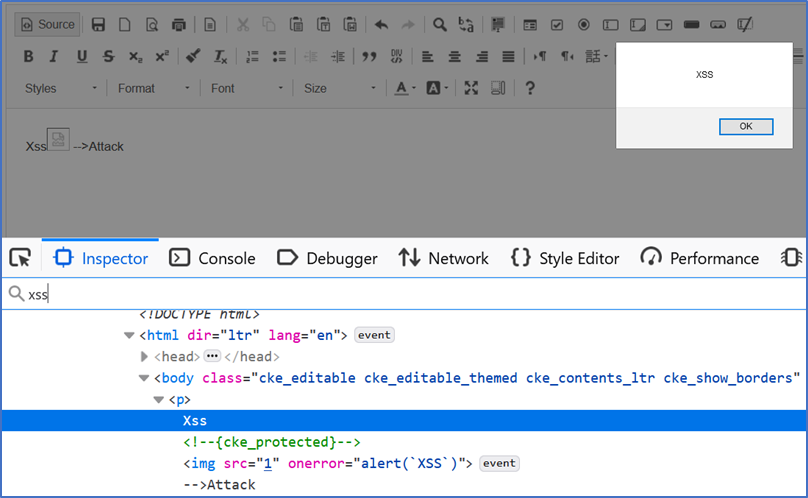Viewport: 808px width, 498px height.
Task: Open the Font dropdown
Action: tap(246, 89)
